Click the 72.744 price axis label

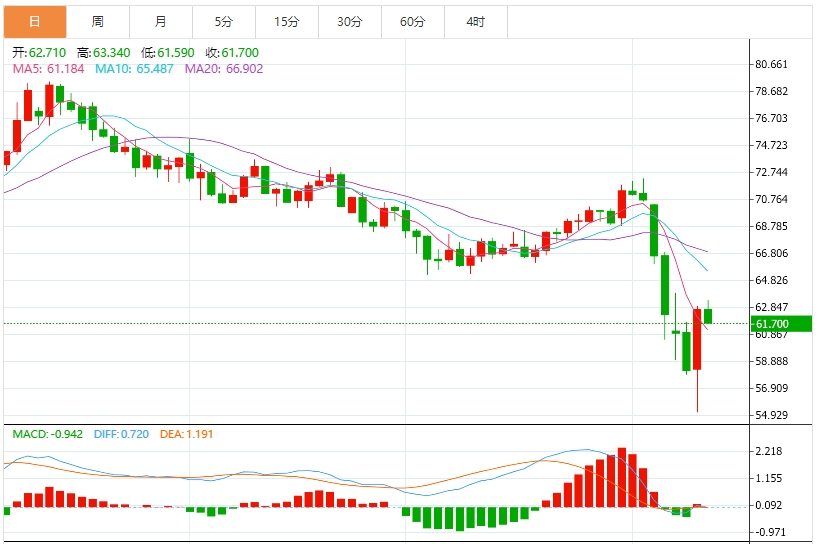pyautogui.click(x=771, y=172)
